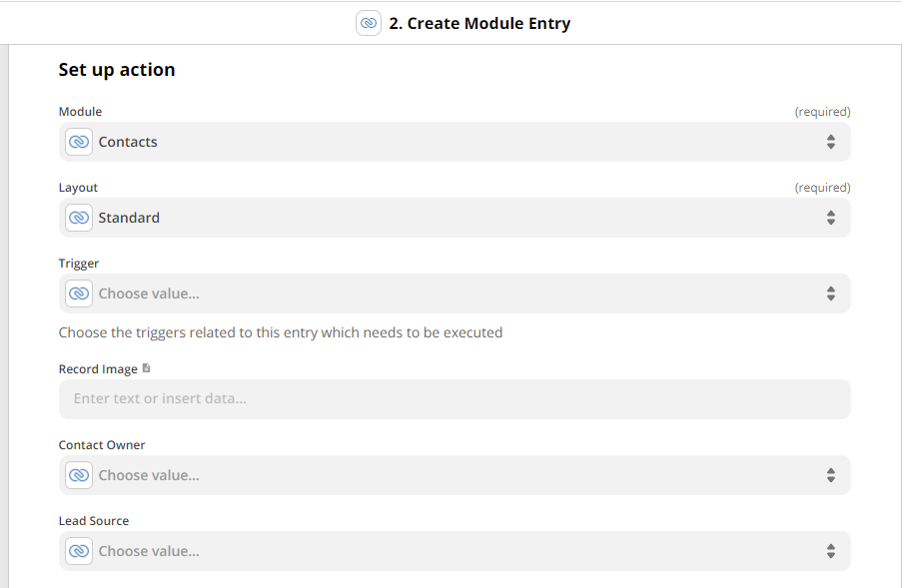Viewport: 902px width, 588px height.
Task: Click the (required) tag above Module
Action: point(823,112)
